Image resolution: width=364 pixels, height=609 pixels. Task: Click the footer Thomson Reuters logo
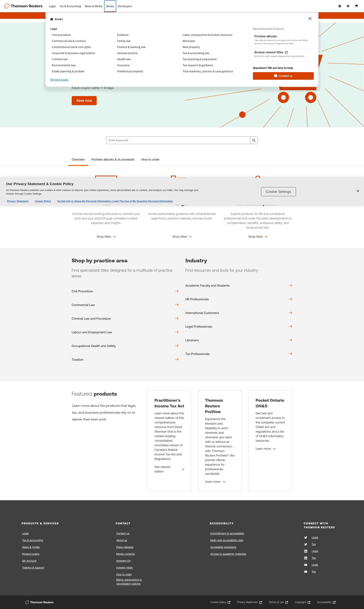pos(39,602)
